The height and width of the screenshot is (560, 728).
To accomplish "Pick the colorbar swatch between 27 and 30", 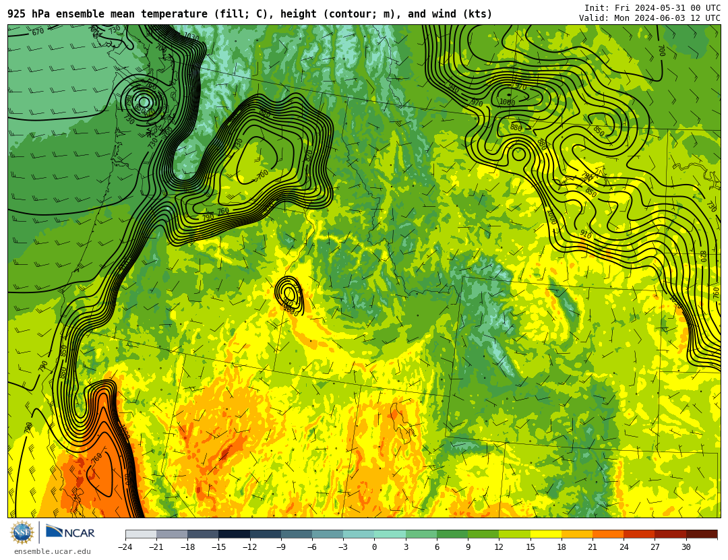I will click(670, 534).
